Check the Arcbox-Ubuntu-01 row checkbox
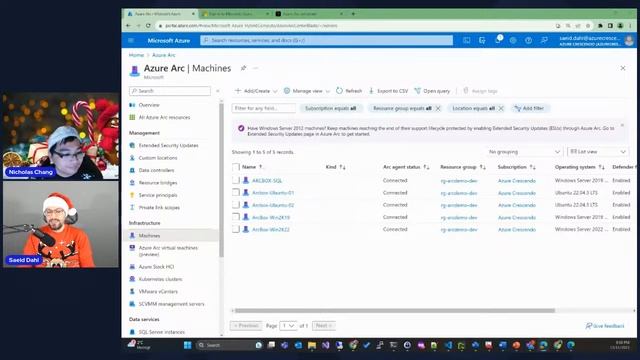The height and width of the screenshot is (360, 640). 236,192
